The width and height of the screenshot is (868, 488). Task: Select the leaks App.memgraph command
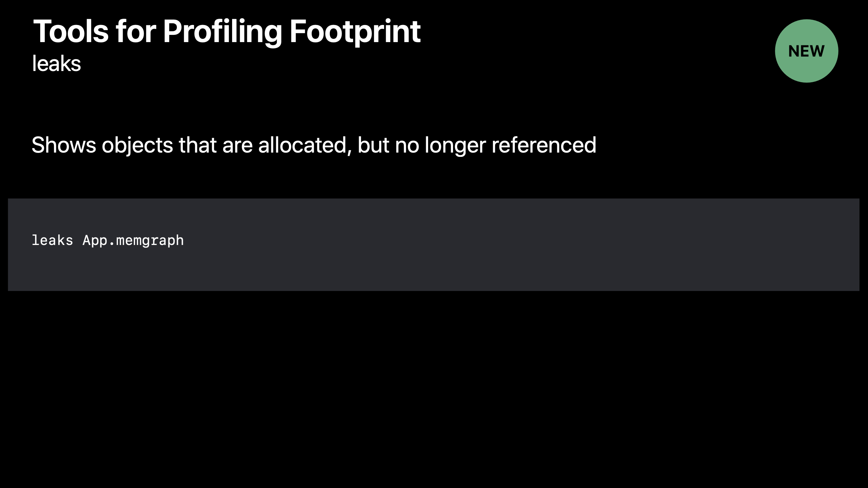(107, 240)
